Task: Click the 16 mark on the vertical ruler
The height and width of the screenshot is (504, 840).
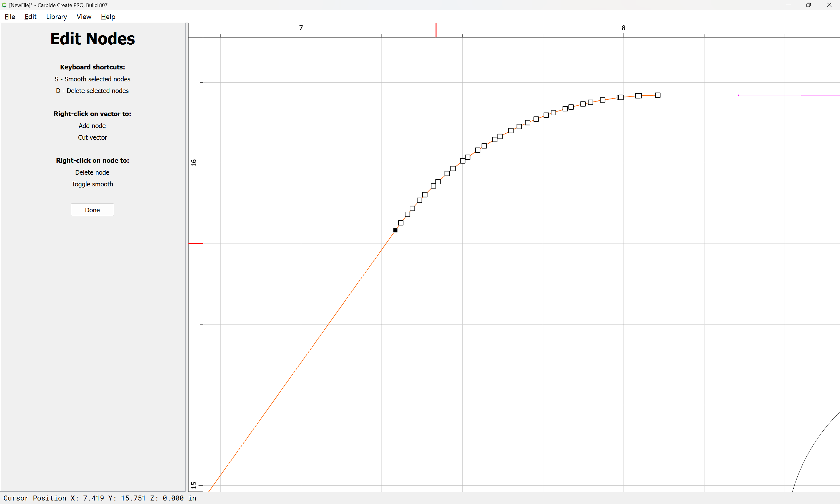Action: pyautogui.click(x=194, y=163)
